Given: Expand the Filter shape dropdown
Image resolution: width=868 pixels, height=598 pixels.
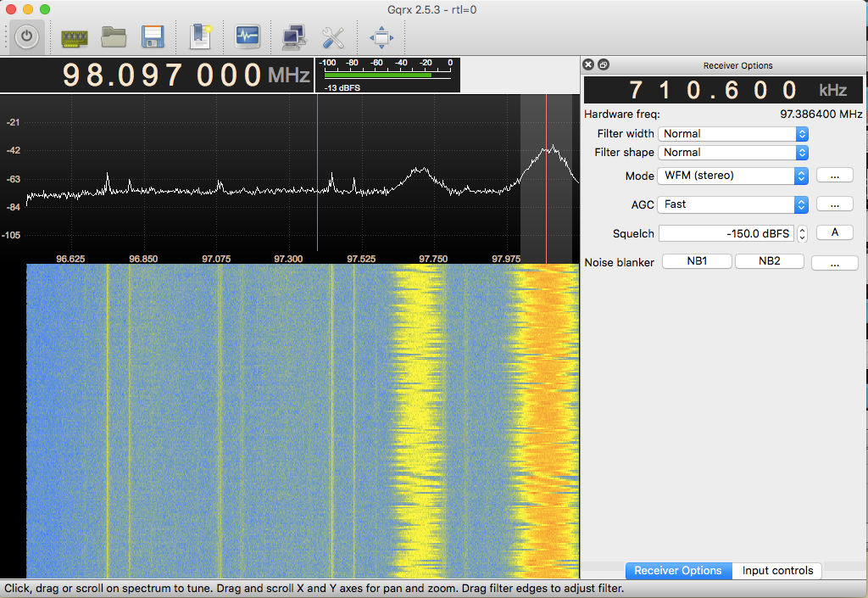Looking at the screenshot, I should [732, 153].
